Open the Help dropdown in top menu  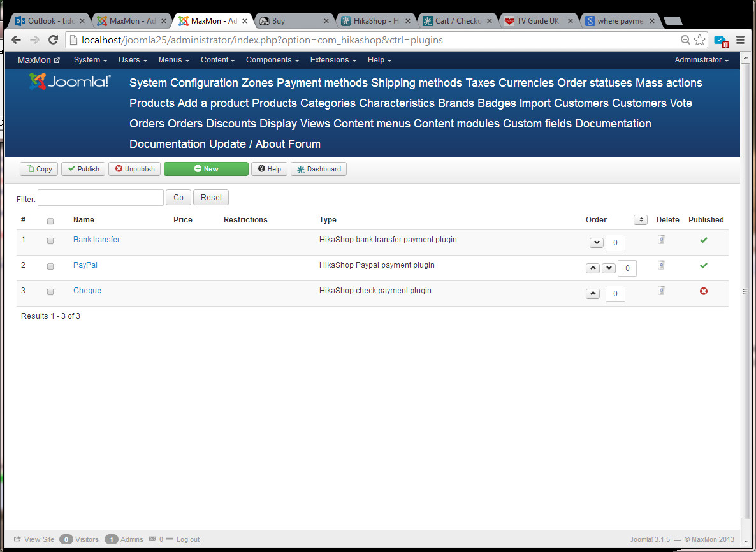click(x=379, y=60)
